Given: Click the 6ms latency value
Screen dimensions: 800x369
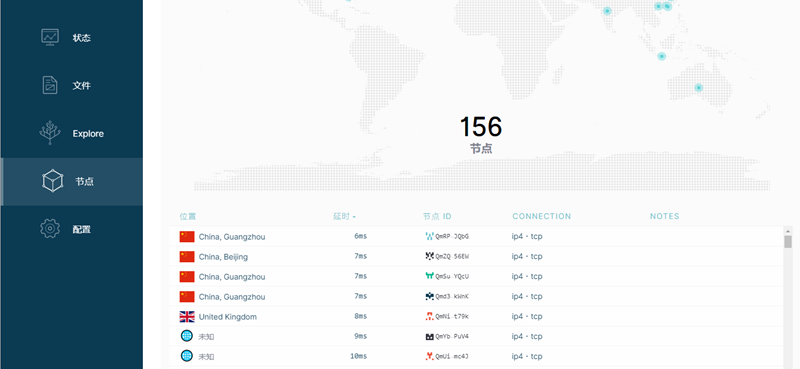Looking at the screenshot, I should (360, 236).
